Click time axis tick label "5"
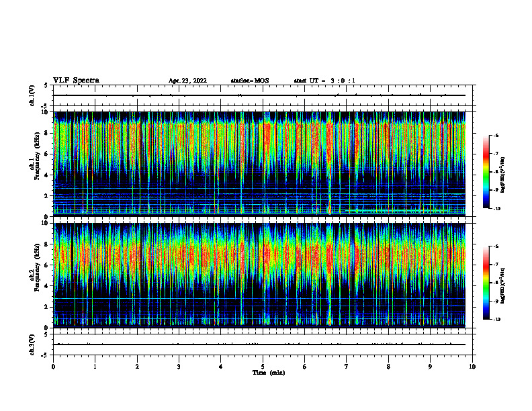Image resolution: width=532 pixels, height=411 pixels. coord(263,367)
